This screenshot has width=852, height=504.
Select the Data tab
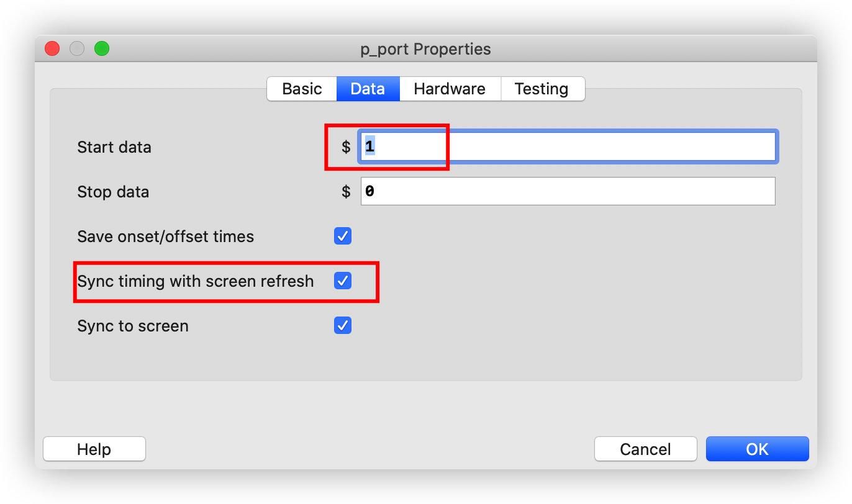(x=368, y=89)
